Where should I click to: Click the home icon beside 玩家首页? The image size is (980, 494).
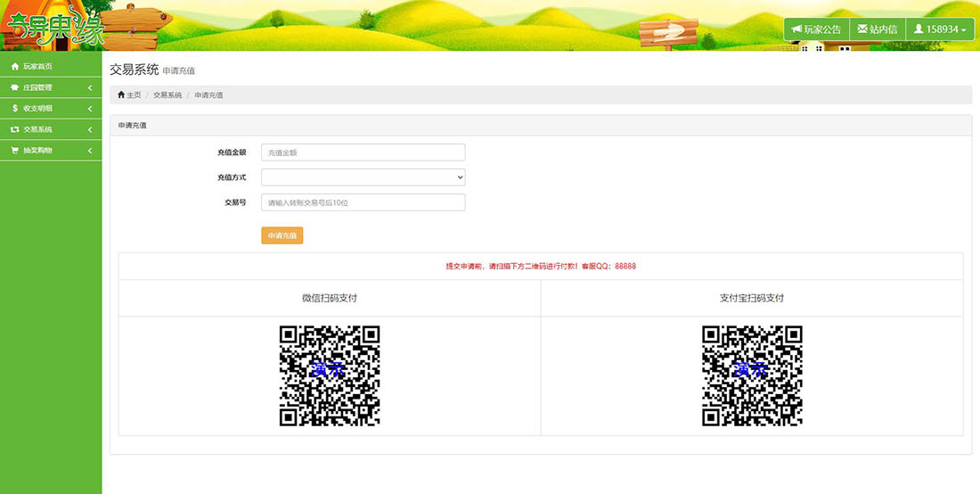click(15, 66)
